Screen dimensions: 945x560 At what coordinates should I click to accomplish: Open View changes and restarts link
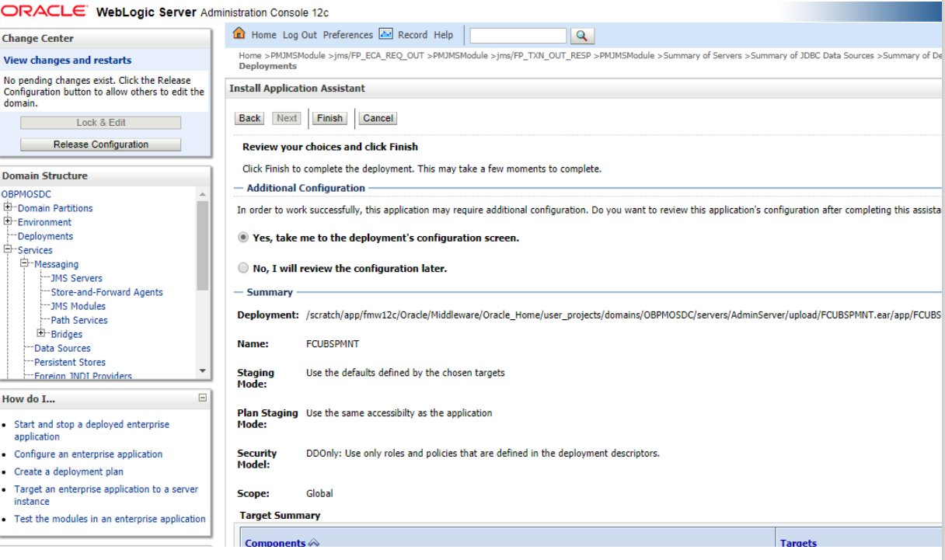tap(68, 60)
